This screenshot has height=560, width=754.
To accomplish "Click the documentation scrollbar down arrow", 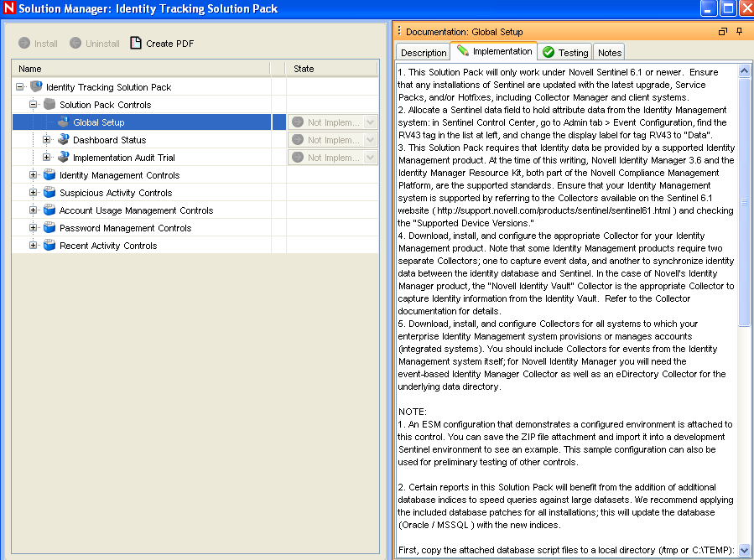I will tap(744, 550).
